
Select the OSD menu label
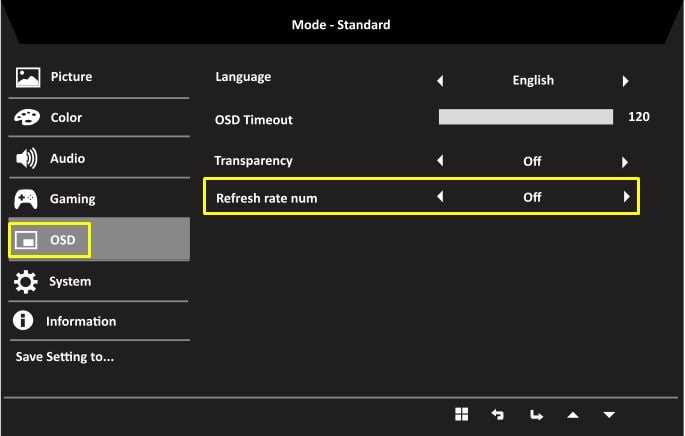63,240
